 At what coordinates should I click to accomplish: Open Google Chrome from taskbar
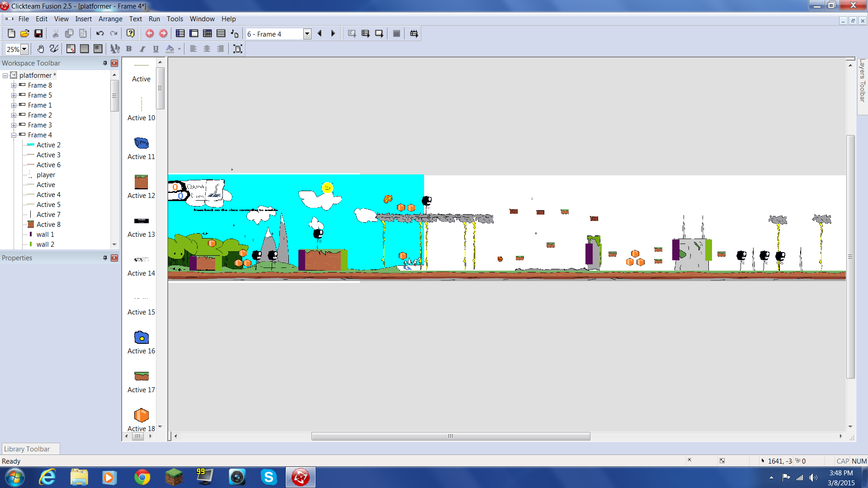tap(142, 477)
